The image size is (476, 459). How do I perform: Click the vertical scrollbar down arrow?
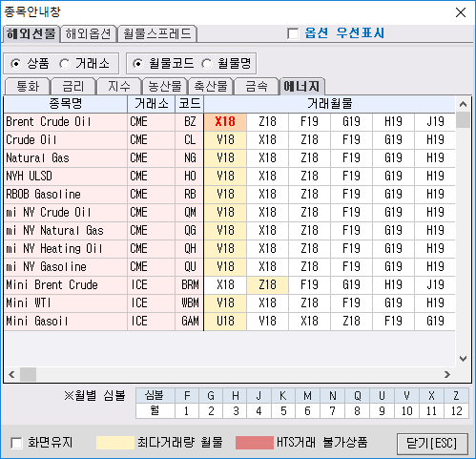pos(463,359)
